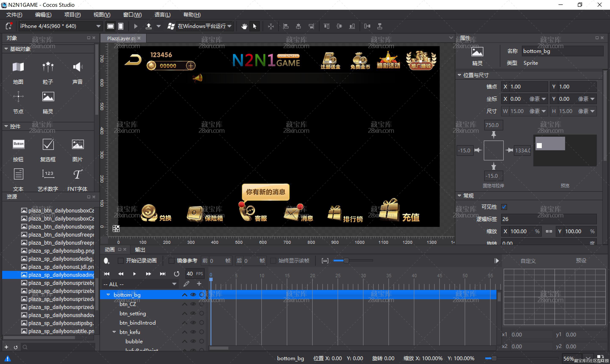The image size is (610, 364).
Task: Open the Language (语言) menu
Action: click(162, 15)
